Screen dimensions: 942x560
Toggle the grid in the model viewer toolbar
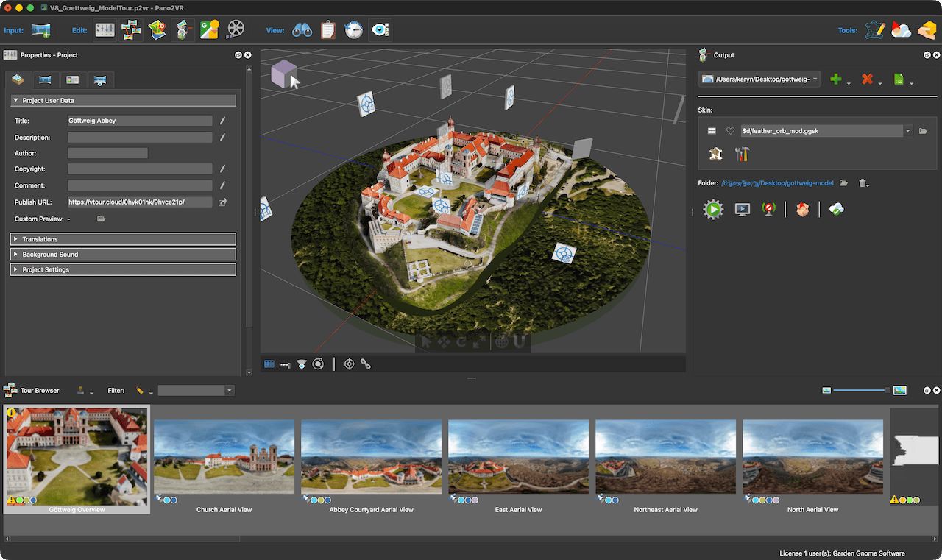[x=269, y=364]
